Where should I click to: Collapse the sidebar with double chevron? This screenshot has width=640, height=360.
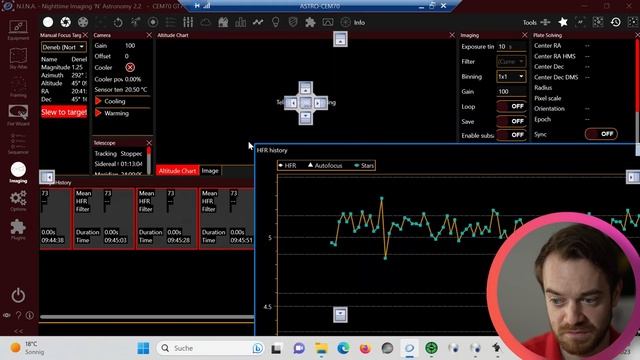[x=18, y=331]
